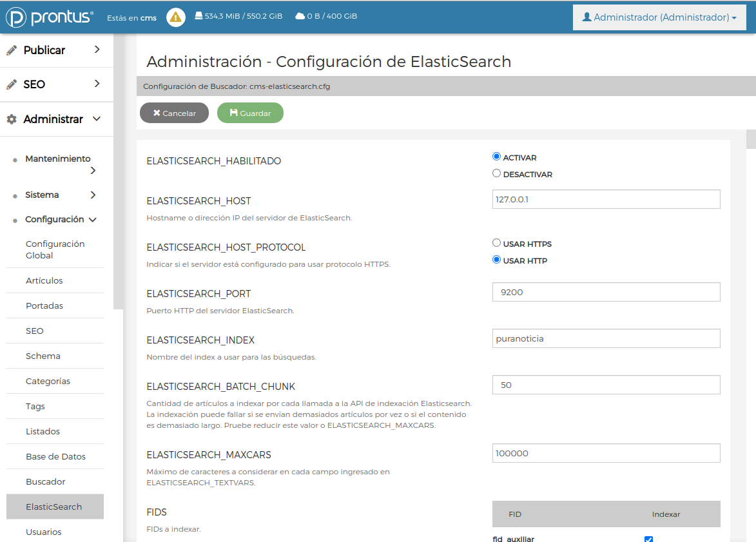The height and width of the screenshot is (542, 756).
Task: Toggle the fid_auxiliar Indexar checkbox
Action: point(648,539)
